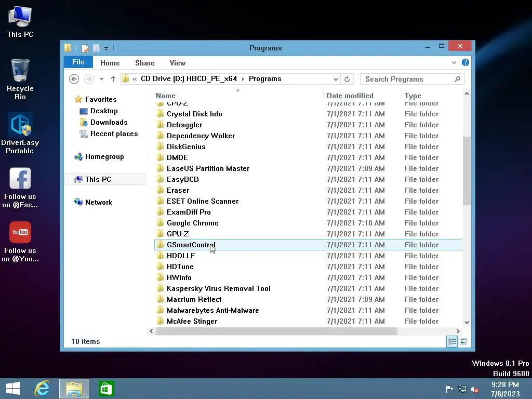Open This PC desktop icon
532x399 pixels.
[20, 22]
